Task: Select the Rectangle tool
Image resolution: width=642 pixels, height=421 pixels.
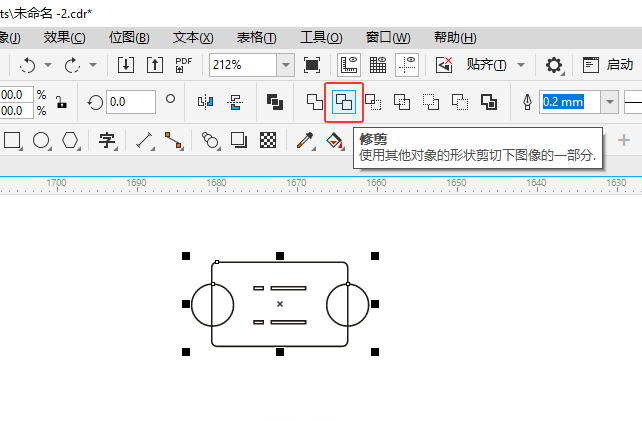Action: [x=12, y=140]
